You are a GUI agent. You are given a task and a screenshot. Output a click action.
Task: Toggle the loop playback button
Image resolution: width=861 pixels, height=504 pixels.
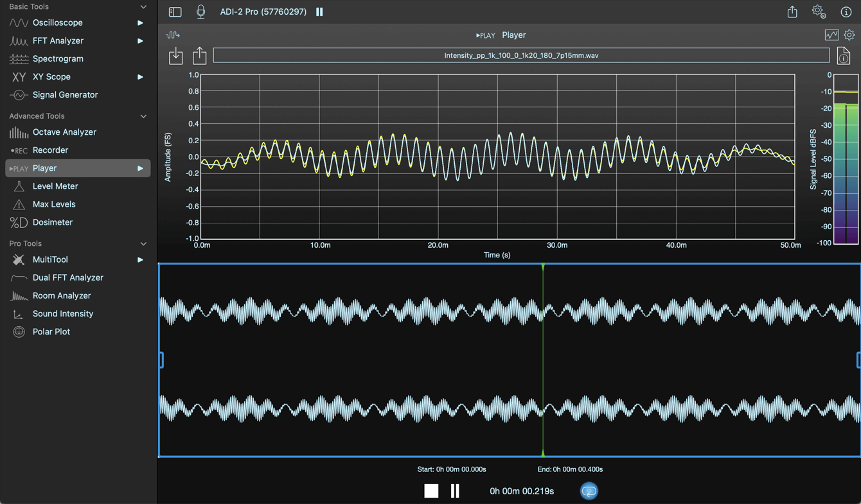[589, 491]
